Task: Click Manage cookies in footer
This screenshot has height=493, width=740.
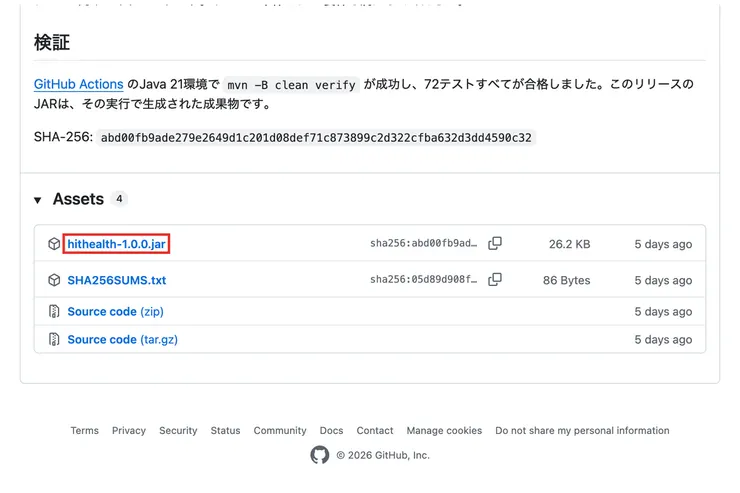Action: pos(444,430)
